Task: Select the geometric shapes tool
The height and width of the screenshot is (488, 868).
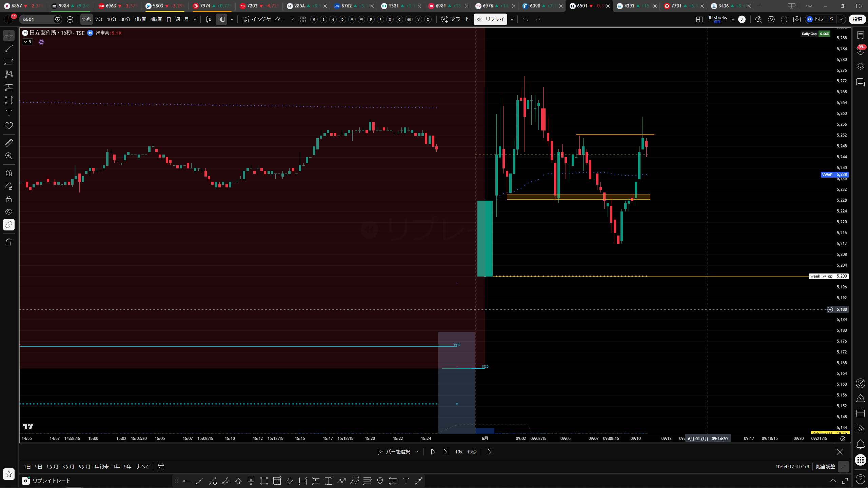Action: tap(9, 100)
